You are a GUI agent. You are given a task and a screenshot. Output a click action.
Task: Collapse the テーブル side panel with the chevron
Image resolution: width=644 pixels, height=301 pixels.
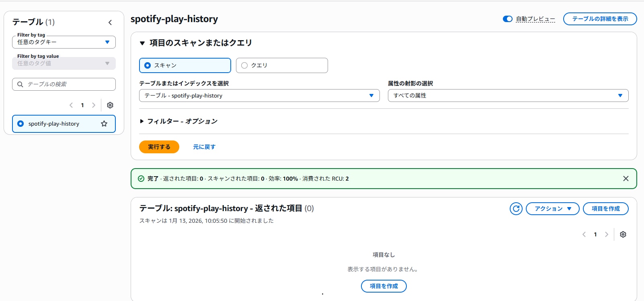point(110,22)
